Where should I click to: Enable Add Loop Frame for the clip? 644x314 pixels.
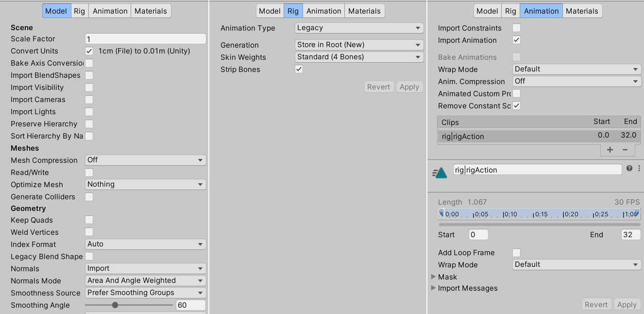(x=516, y=252)
